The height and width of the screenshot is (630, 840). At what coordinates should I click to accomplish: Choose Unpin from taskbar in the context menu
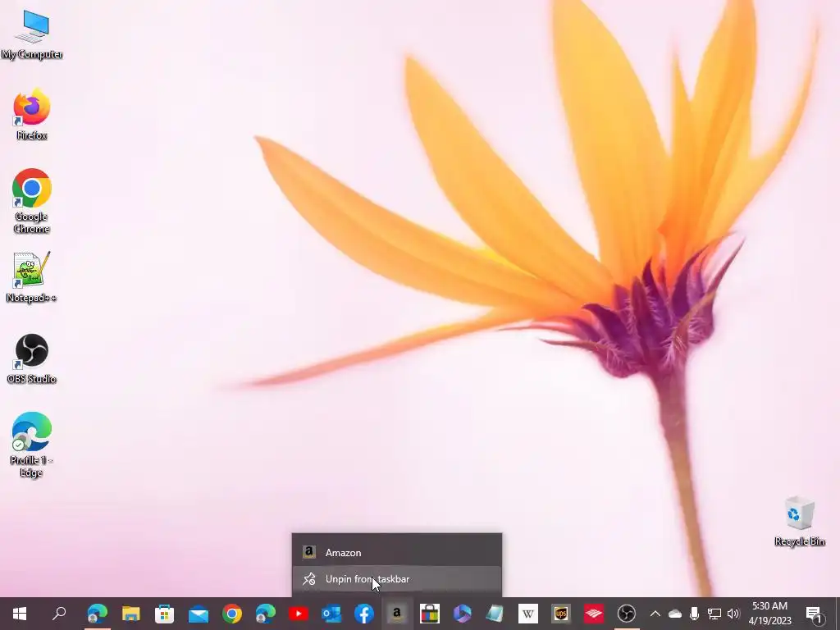[396, 579]
